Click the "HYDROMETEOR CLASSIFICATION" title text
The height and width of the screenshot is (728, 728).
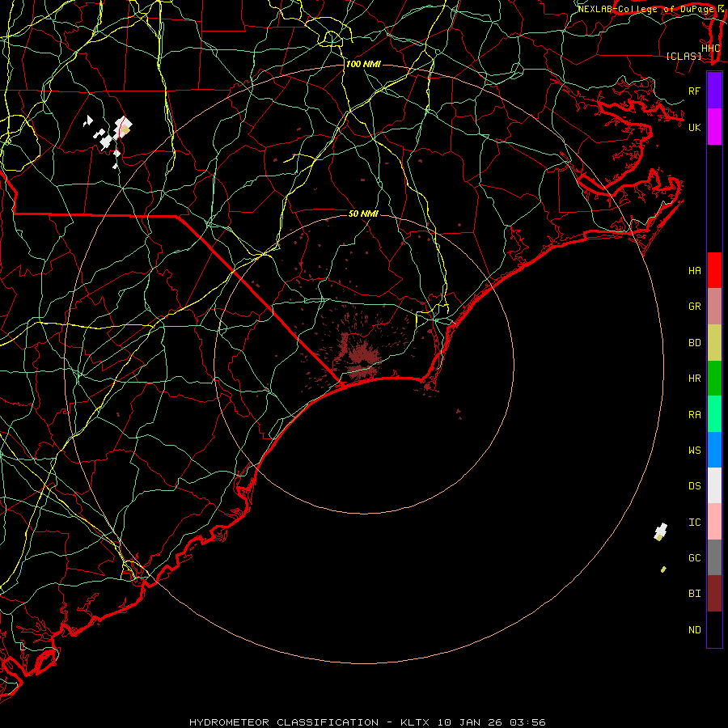[283, 722]
